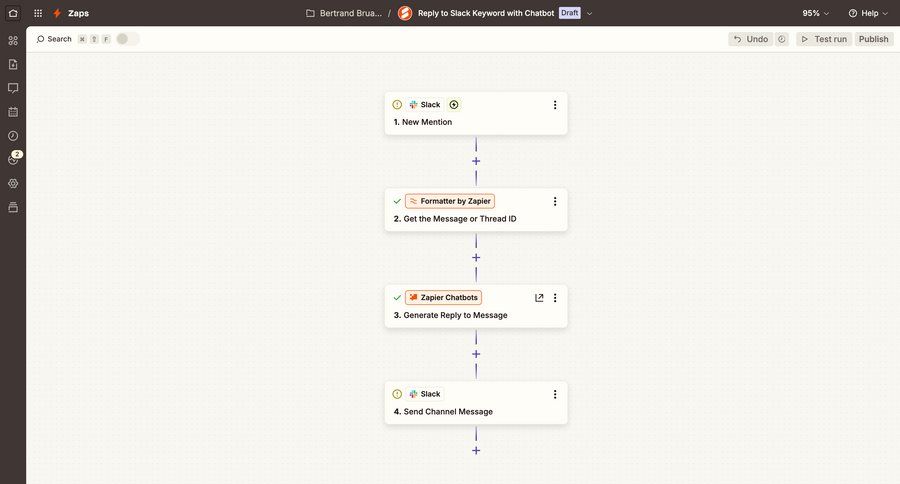900x484 pixels.
Task: Select the Slack chip on step 1
Action: point(425,104)
